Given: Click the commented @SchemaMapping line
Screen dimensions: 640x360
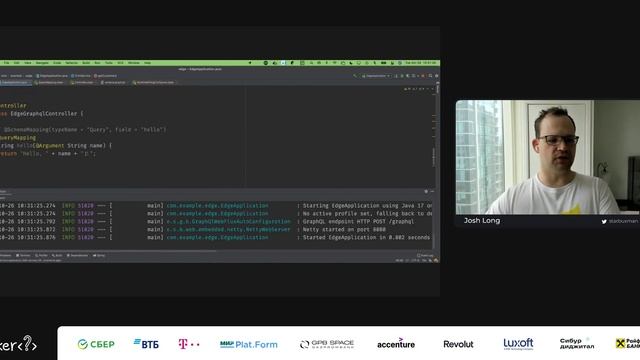Looking at the screenshot, I should [x=85, y=129].
